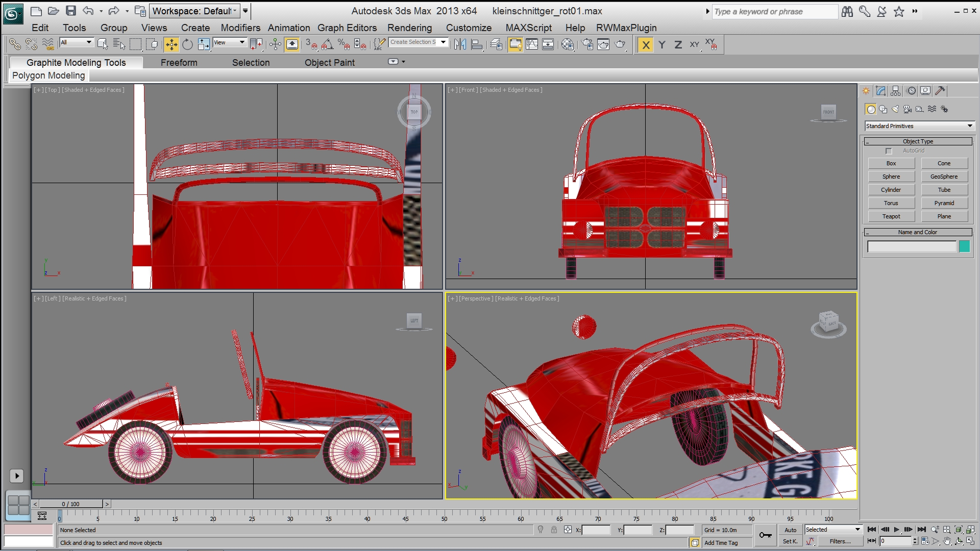Enable the AutoGrid checkbox

coord(889,151)
